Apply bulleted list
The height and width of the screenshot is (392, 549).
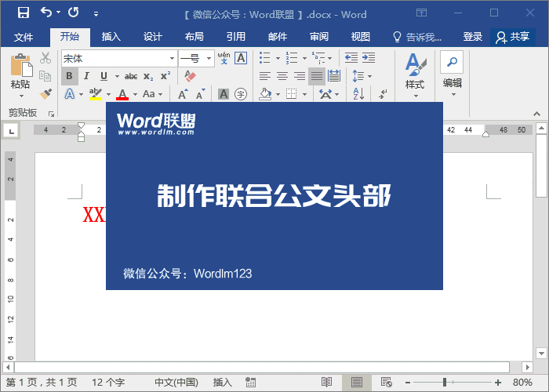coord(265,58)
